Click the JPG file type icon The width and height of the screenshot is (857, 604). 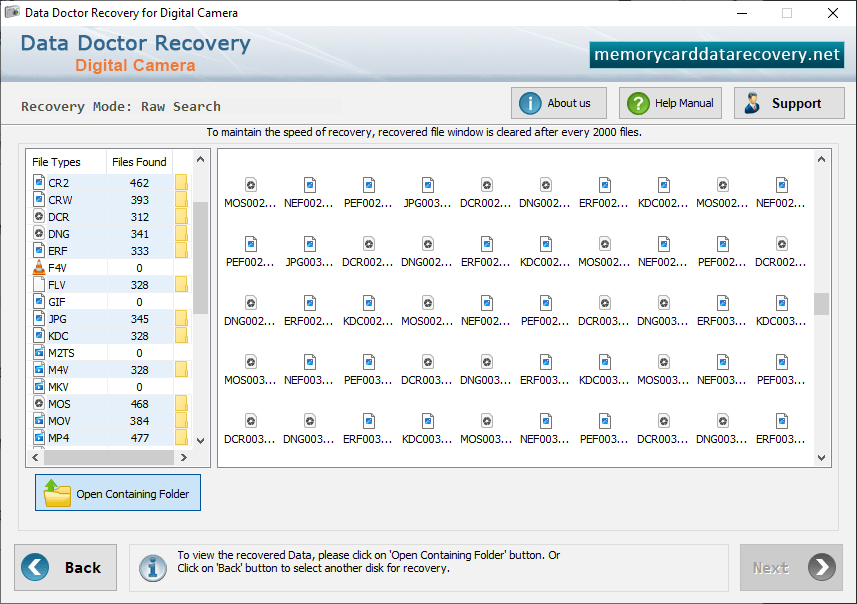point(39,318)
